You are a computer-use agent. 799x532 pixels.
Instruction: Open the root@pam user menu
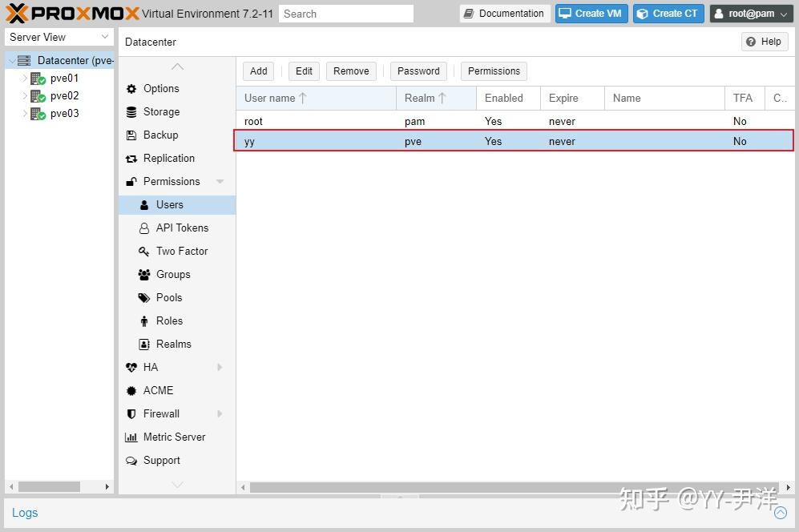pos(750,13)
